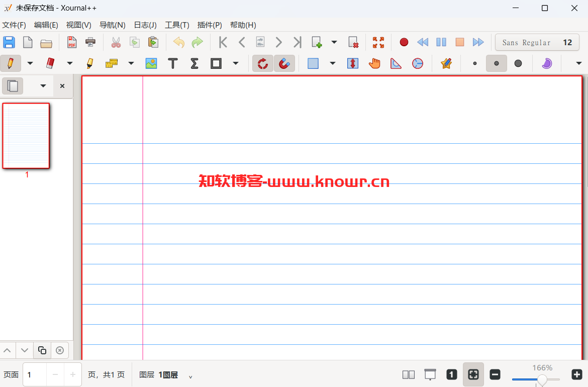Image resolution: width=588 pixels, height=387 pixels.
Task: Open the 视图(V) menu
Action: coord(78,25)
